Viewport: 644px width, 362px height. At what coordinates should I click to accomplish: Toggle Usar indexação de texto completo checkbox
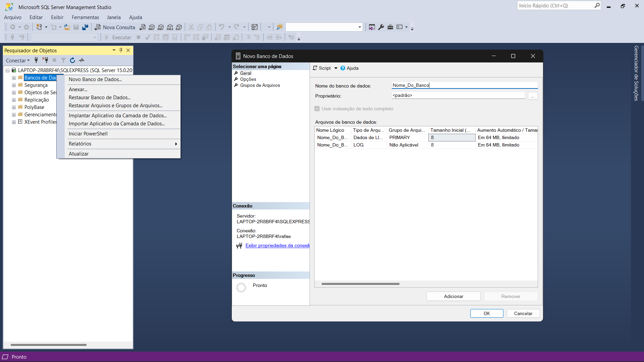point(317,109)
